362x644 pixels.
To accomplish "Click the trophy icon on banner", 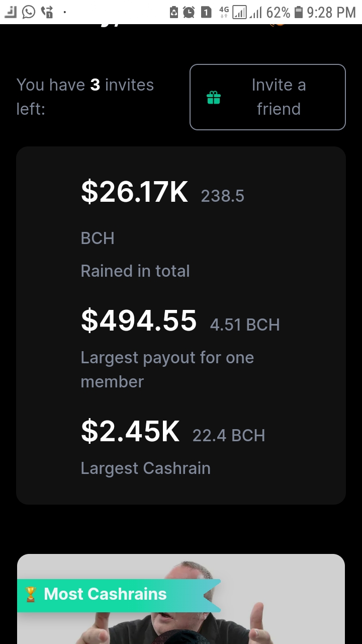I will coord(31,594).
